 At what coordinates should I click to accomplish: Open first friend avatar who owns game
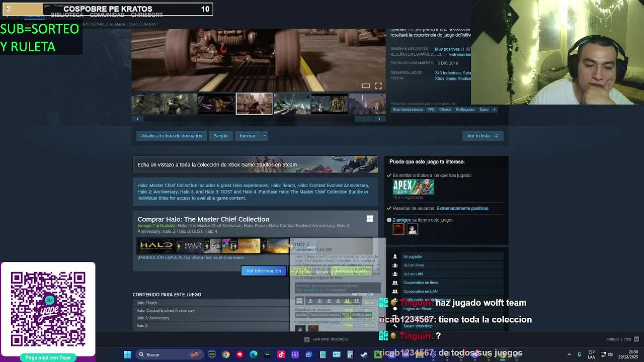coord(398,229)
